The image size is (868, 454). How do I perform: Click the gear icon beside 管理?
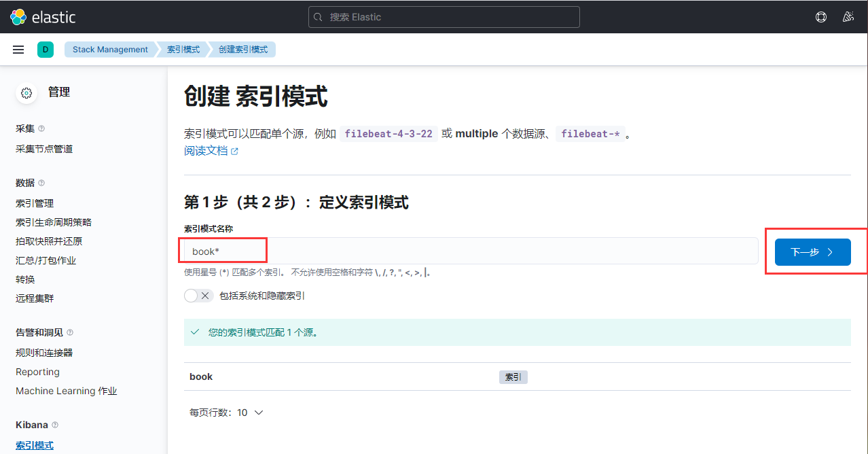(x=26, y=93)
